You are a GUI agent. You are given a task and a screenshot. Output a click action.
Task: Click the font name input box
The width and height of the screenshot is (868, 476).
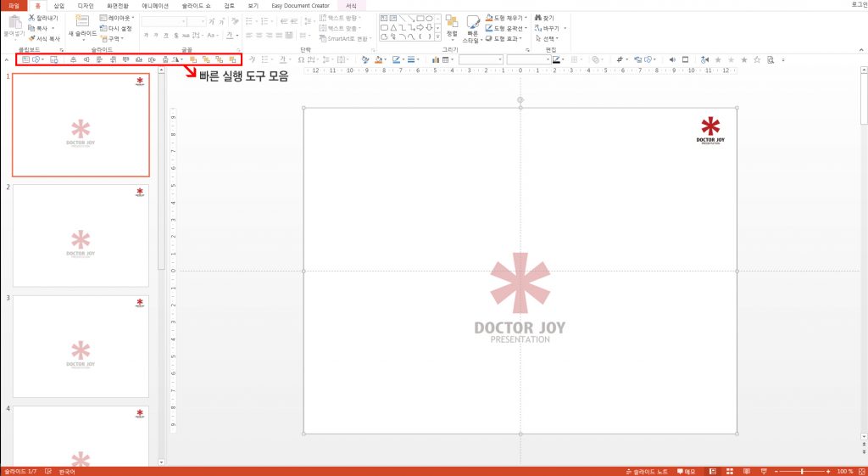pyautogui.click(x=164, y=21)
